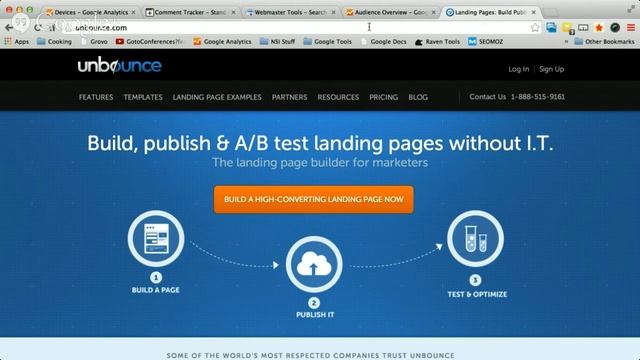
Task: Open the Other Bookmarks folder
Action: 604,42
